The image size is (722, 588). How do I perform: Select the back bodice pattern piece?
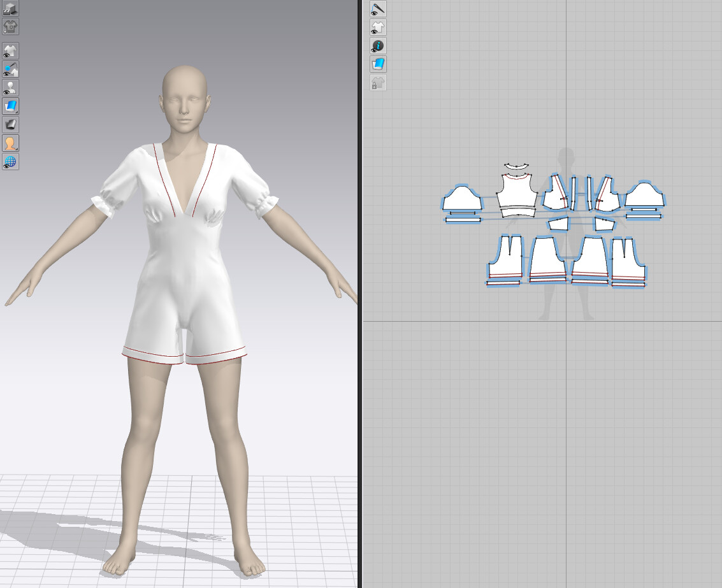[x=517, y=192]
